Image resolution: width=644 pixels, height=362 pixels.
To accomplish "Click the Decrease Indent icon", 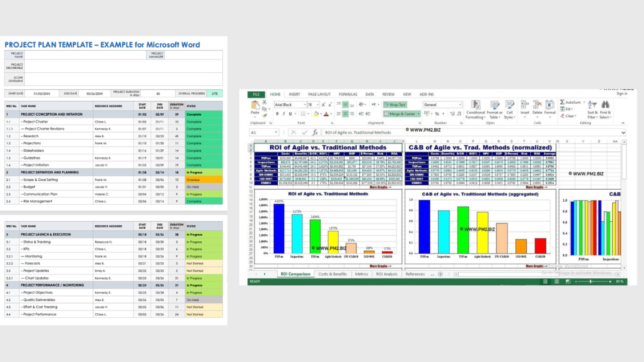I will (x=361, y=114).
